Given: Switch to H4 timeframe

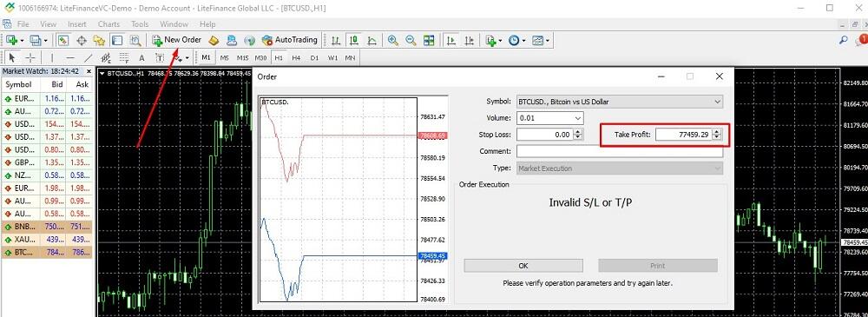Looking at the screenshot, I should [296, 57].
